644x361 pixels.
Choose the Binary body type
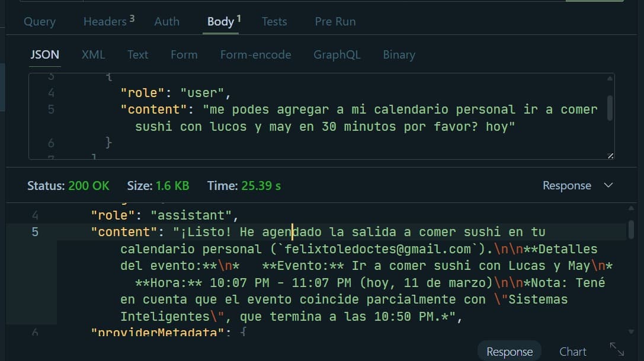click(x=399, y=55)
